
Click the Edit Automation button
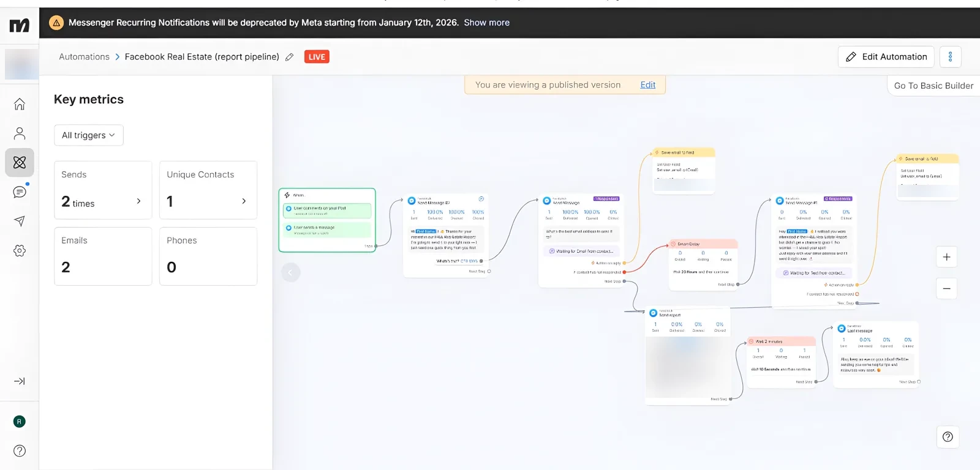click(x=886, y=57)
